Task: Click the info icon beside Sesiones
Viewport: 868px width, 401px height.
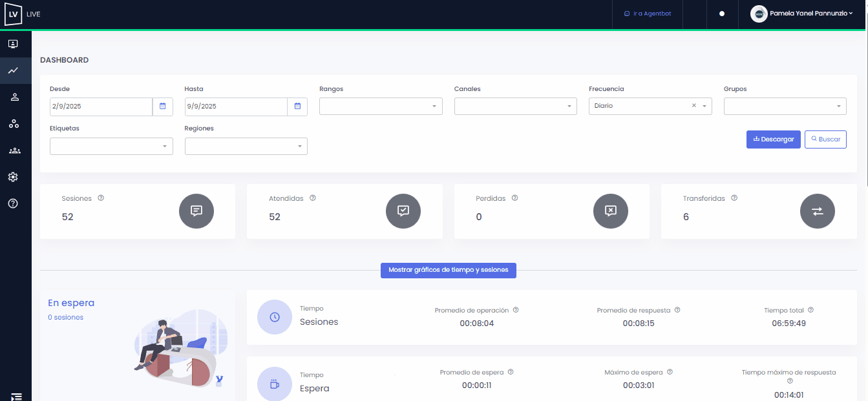Action: [101, 198]
